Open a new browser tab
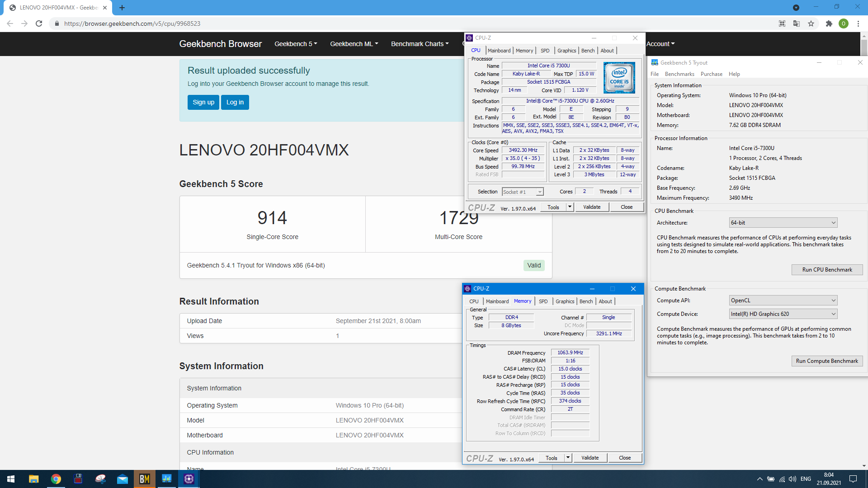Screen dimensions: 868x488 tap(122, 8)
